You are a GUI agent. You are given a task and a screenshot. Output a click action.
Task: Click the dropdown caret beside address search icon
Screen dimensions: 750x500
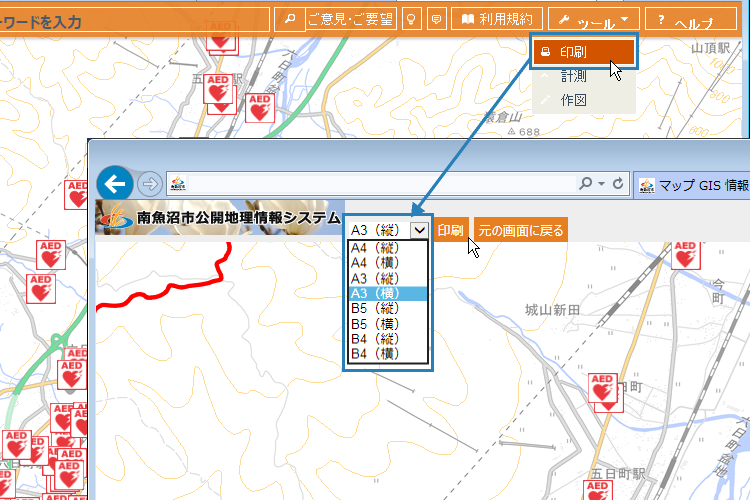click(601, 184)
